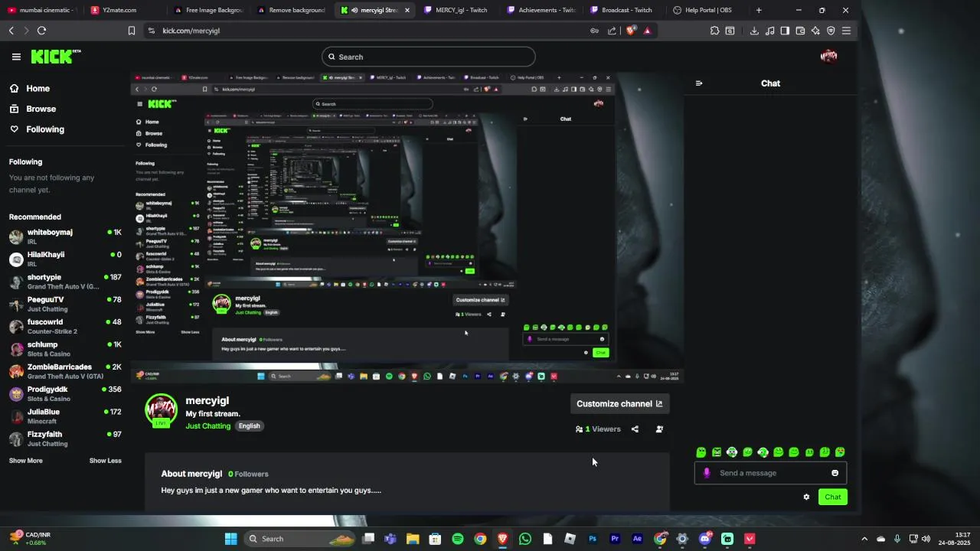
Task: Click the first green emote above chat input
Action: (x=701, y=452)
